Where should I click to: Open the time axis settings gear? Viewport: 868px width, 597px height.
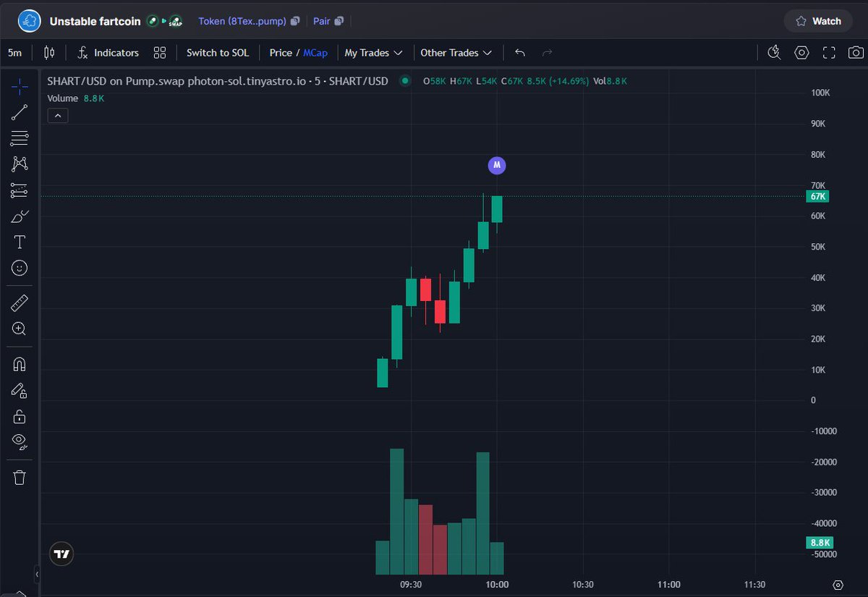838,585
